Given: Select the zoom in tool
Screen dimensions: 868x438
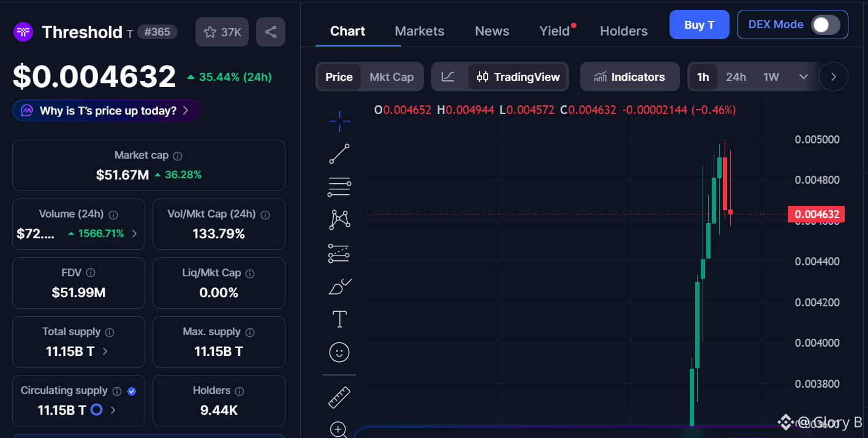Looking at the screenshot, I should coord(339,429).
